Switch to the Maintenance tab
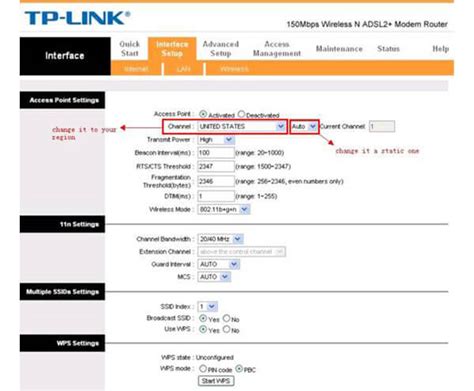Image resolution: width=474 pixels, height=391 pixels. pyautogui.click(x=339, y=49)
